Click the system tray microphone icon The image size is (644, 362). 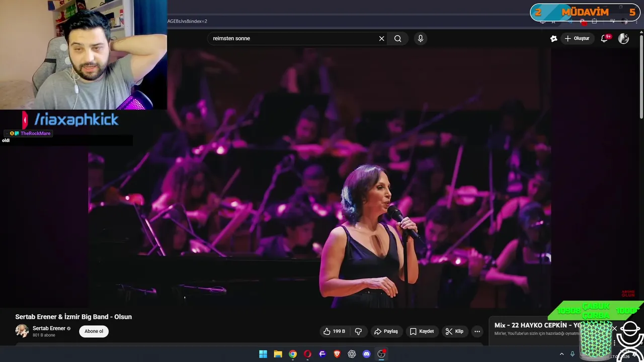573,354
